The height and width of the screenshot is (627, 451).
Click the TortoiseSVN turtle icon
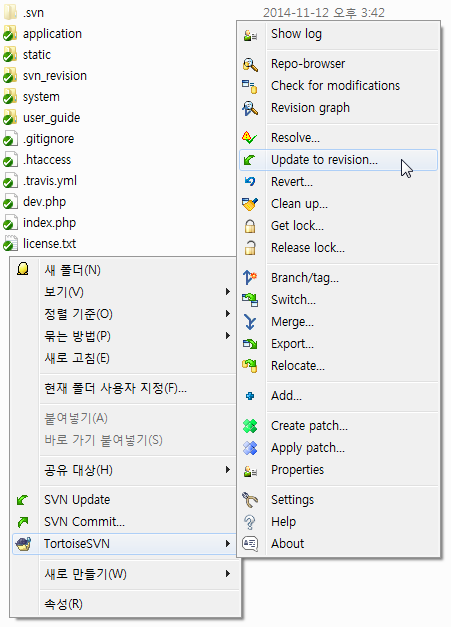coord(23,544)
